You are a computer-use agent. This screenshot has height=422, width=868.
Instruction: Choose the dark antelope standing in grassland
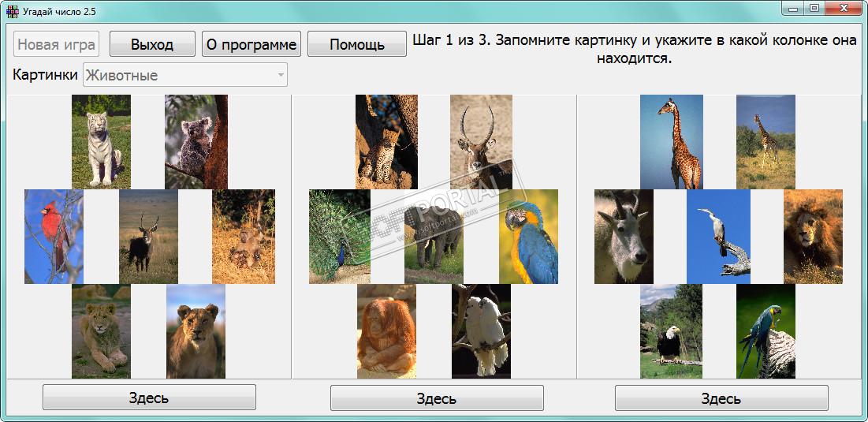(148, 237)
